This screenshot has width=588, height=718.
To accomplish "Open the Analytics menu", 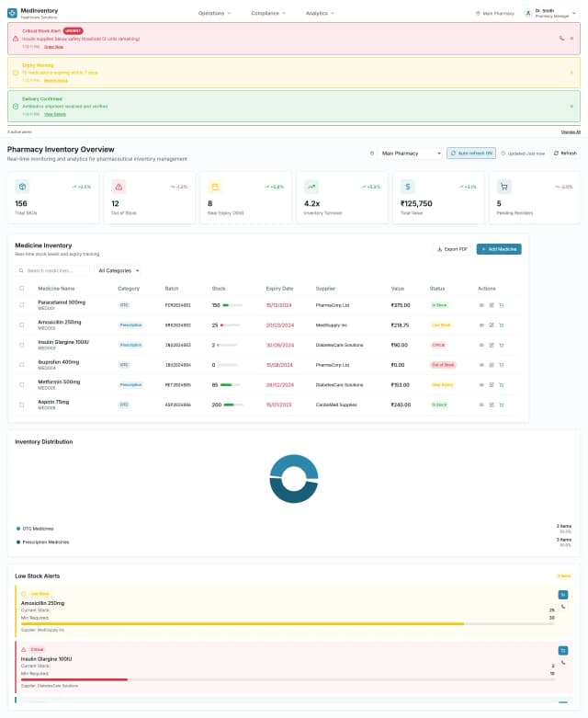I will pos(320,13).
